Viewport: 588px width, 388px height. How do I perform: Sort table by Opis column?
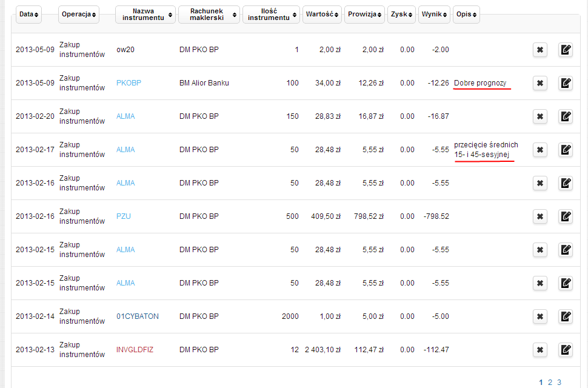coord(467,14)
